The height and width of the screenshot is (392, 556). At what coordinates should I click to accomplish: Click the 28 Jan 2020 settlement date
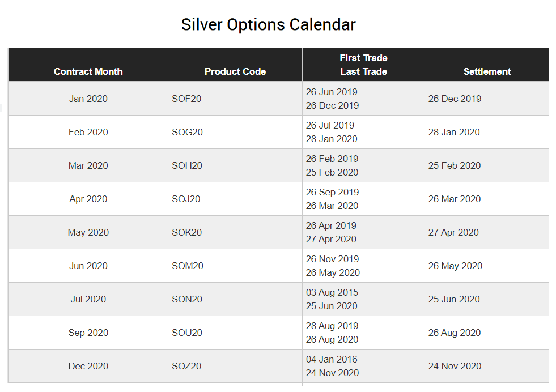[454, 132]
